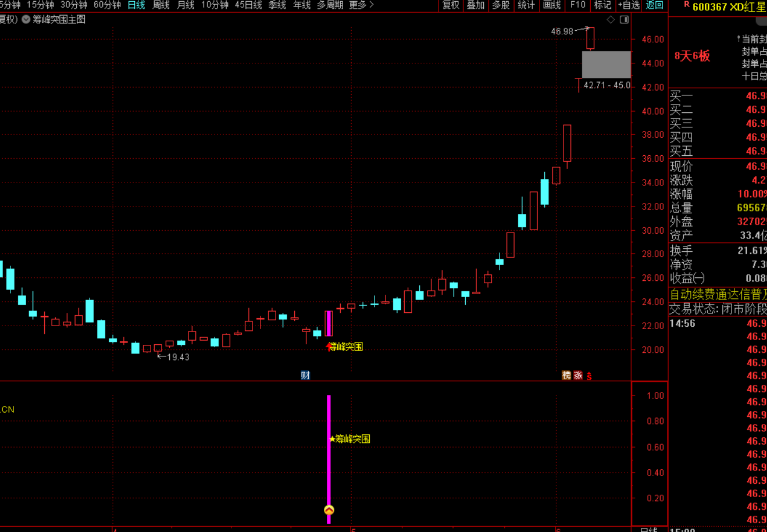Click the red arrow 筹峰突围 signal marker
This screenshot has width=767, height=532.
(x=330, y=347)
